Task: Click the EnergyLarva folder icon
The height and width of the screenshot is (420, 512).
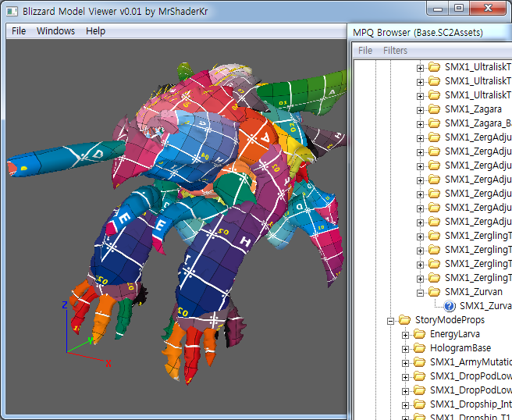Action: (x=420, y=334)
